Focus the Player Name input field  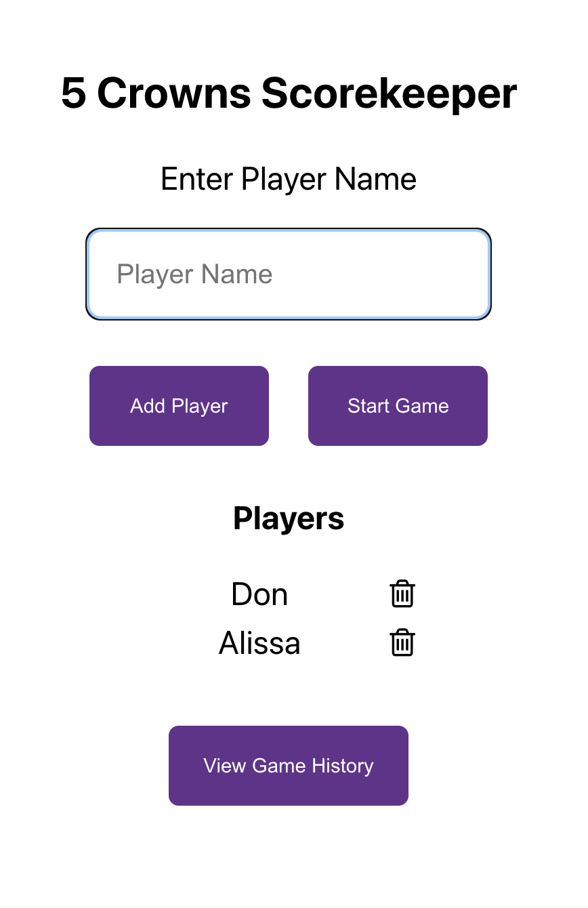click(x=289, y=274)
